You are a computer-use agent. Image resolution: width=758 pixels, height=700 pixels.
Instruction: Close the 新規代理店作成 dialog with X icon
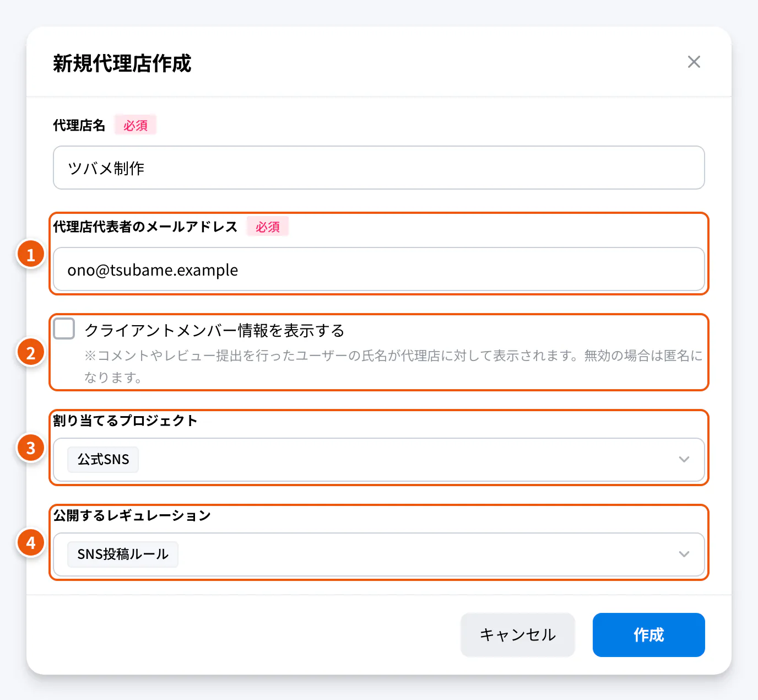[x=694, y=62]
